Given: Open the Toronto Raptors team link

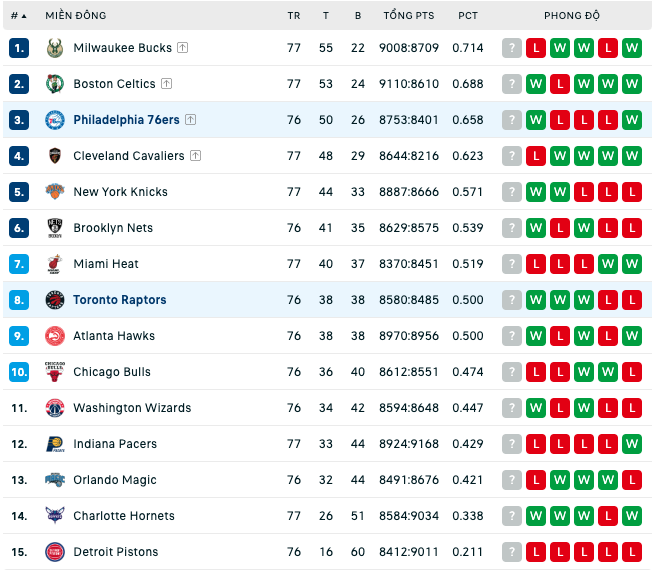Looking at the screenshot, I should pos(119,300).
